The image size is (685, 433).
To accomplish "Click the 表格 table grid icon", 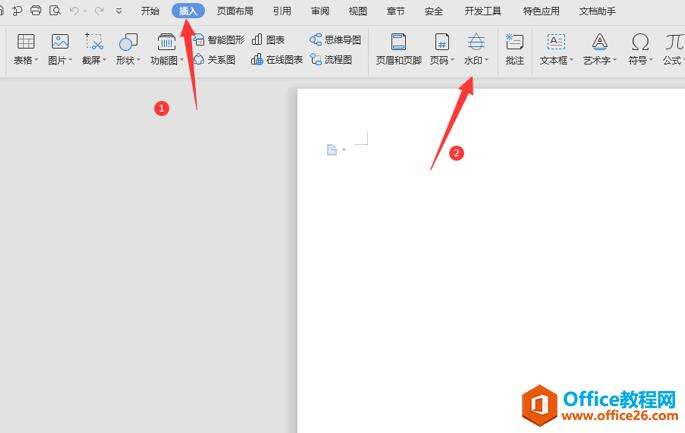I will 26,42.
